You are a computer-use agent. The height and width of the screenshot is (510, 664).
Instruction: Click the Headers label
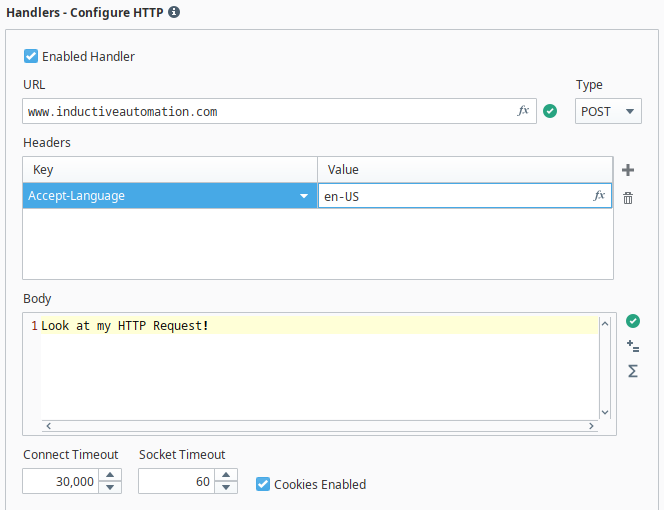pos(47,142)
